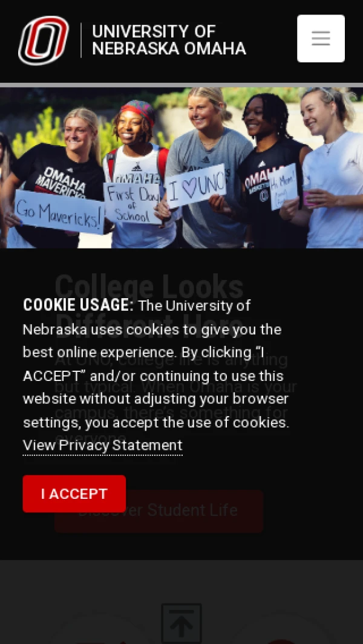Accept cookies with I ACCEPT button
Viewport: 363px width, 644px height.
click(74, 493)
